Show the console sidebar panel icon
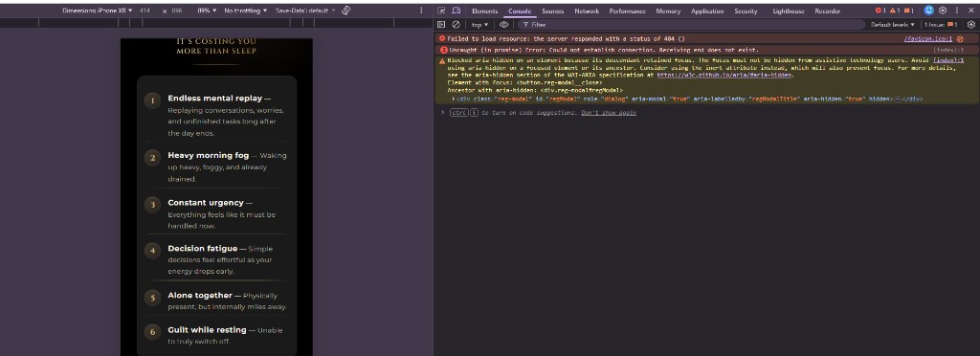This screenshot has width=980, height=356. pyautogui.click(x=441, y=24)
